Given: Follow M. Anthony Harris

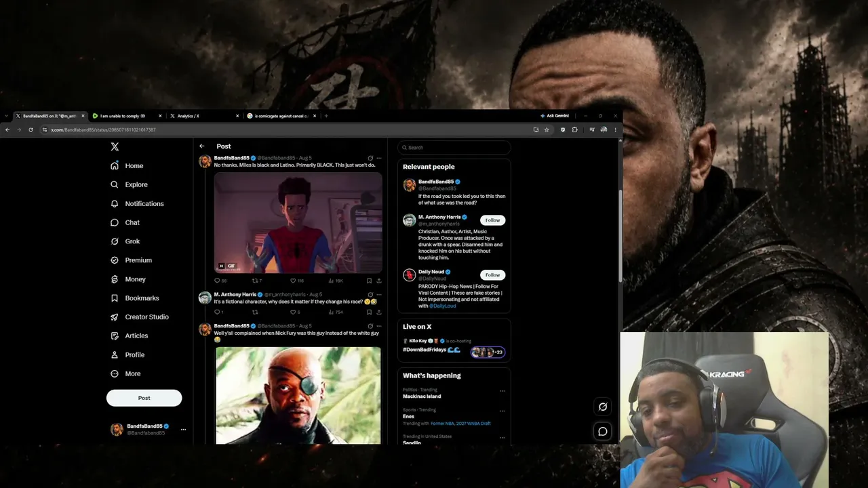Looking at the screenshot, I should [492, 220].
